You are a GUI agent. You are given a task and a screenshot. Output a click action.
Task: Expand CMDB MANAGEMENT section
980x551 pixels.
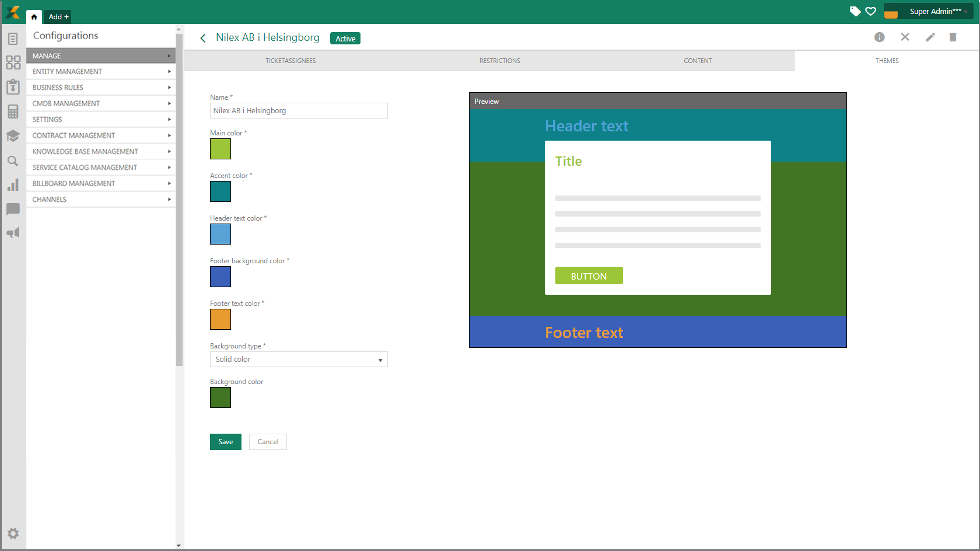coord(101,103)
